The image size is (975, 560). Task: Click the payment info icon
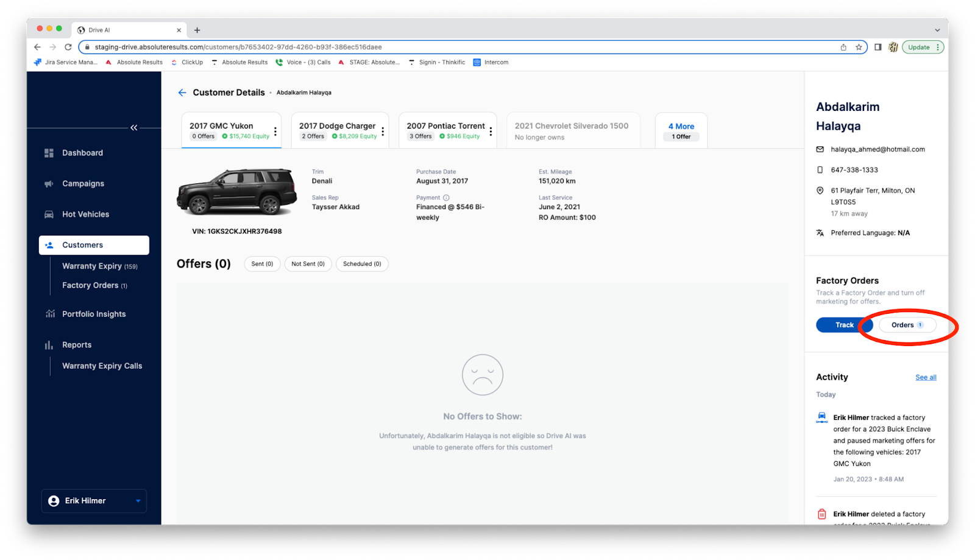pyautogui.click(x=446, y=198)
